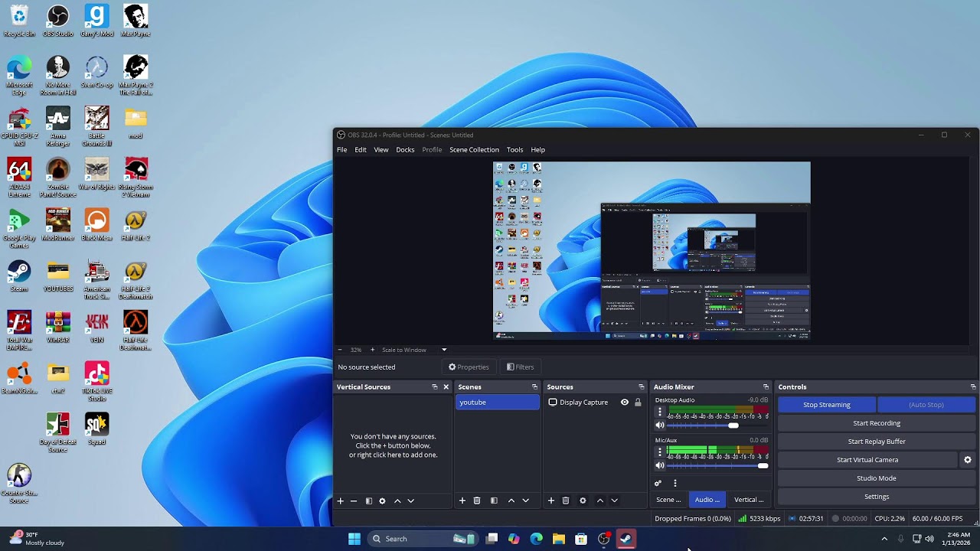Close the Vertical Sources dock
Viewport: 980px width, 551px height.
click(446, 387)
